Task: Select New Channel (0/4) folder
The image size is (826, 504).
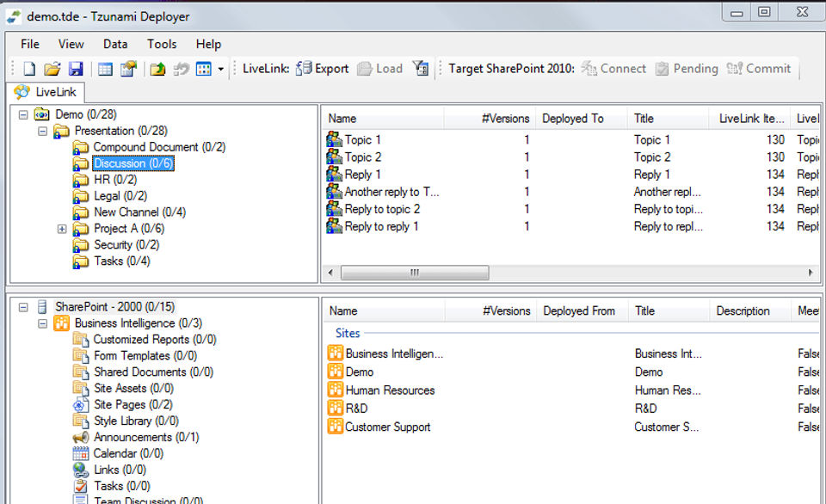Action: (x=139, y=212)
